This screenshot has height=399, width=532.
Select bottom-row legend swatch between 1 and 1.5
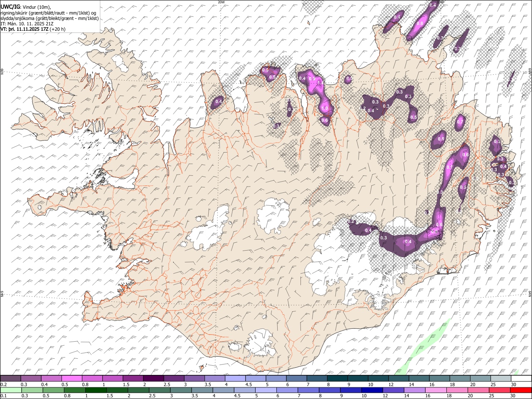pos(96,390)
